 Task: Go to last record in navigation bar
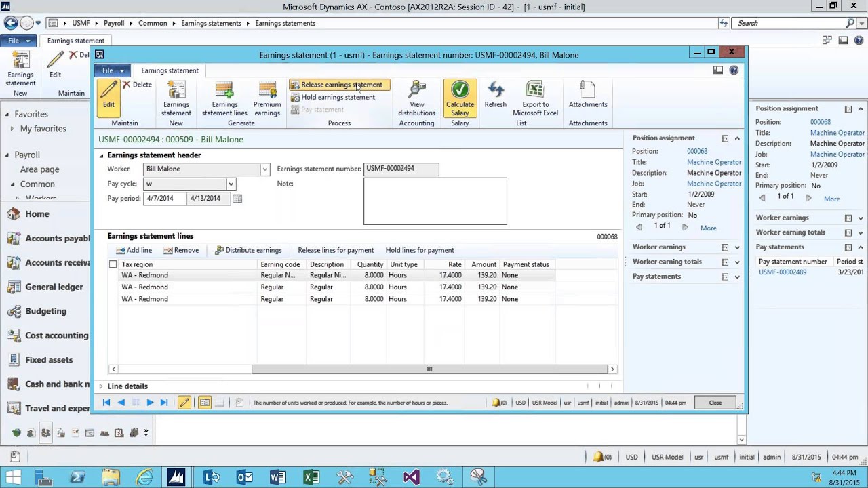pyautogui.click(x=164, y=403)
